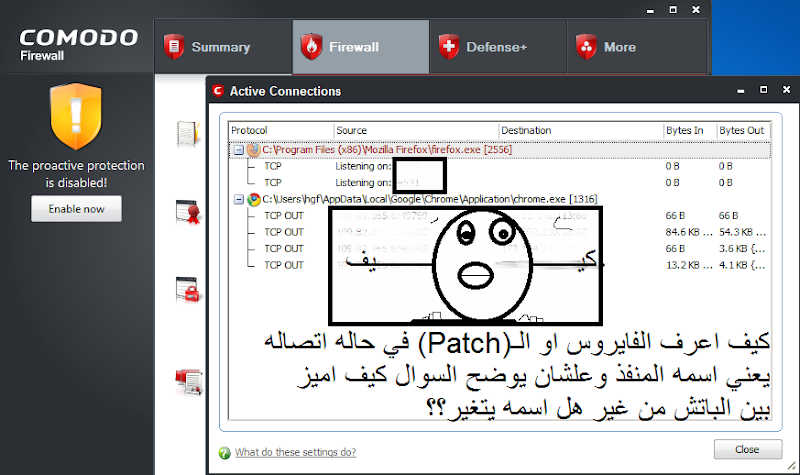Select second Firefox TCP listening row

pos(499,183)
